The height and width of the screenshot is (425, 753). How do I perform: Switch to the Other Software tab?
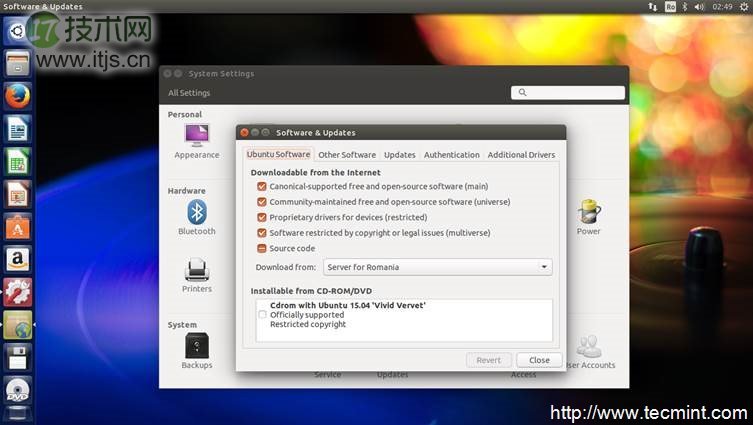[x=347, y=155]
